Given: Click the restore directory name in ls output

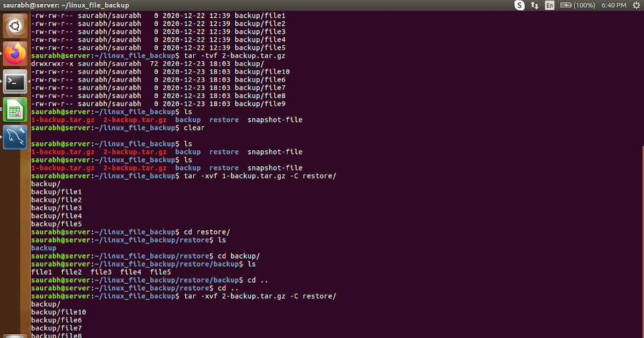Looking at the screenshot, I should tap(224, 120).
